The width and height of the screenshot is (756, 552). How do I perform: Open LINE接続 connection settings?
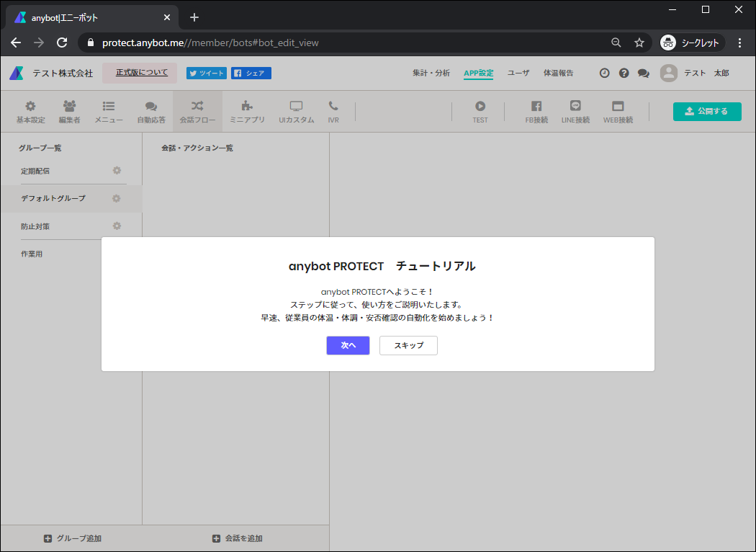coord(575,111)
